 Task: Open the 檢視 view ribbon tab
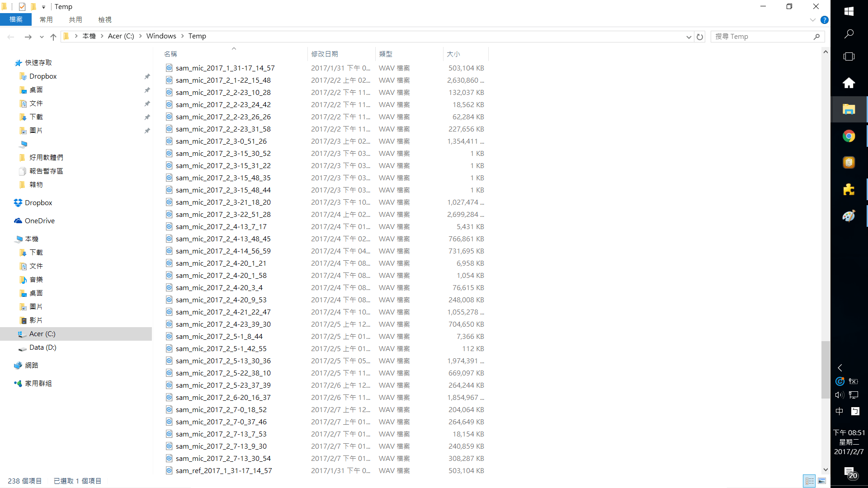[105, 19]
